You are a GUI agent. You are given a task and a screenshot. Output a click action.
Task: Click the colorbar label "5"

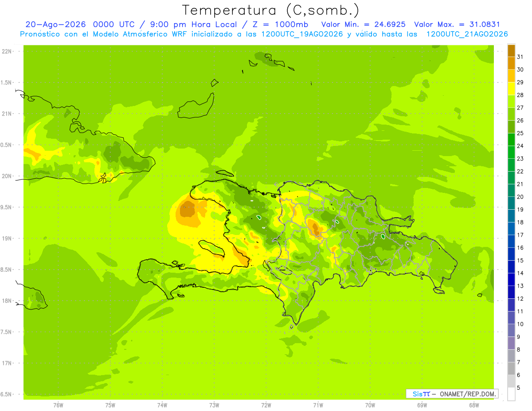coord(519,388)
